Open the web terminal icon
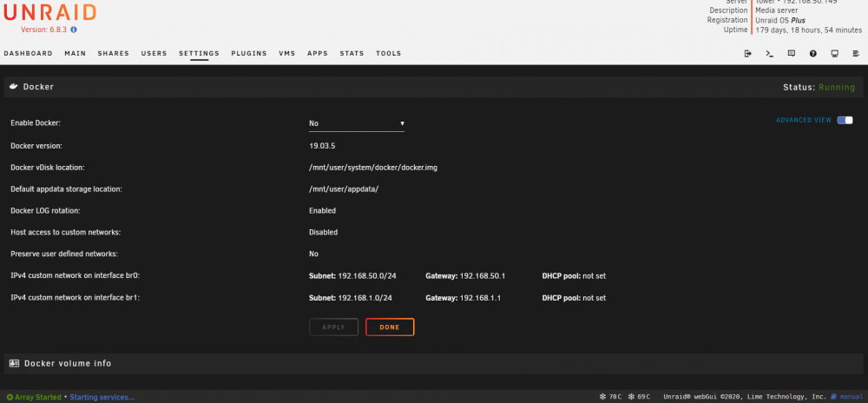The height and width of the screenshot is (403, 868). pyautogui.click(x=769, y=54)
